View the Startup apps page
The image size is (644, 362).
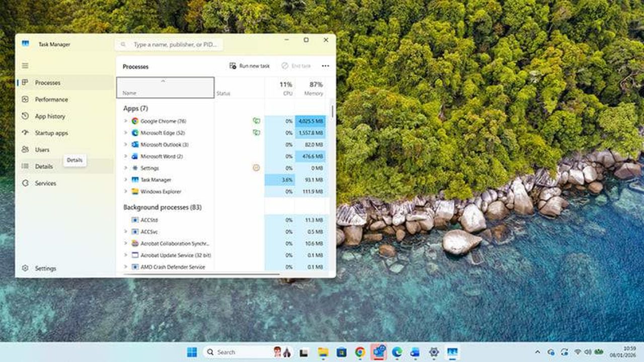[x=53, y=133]
